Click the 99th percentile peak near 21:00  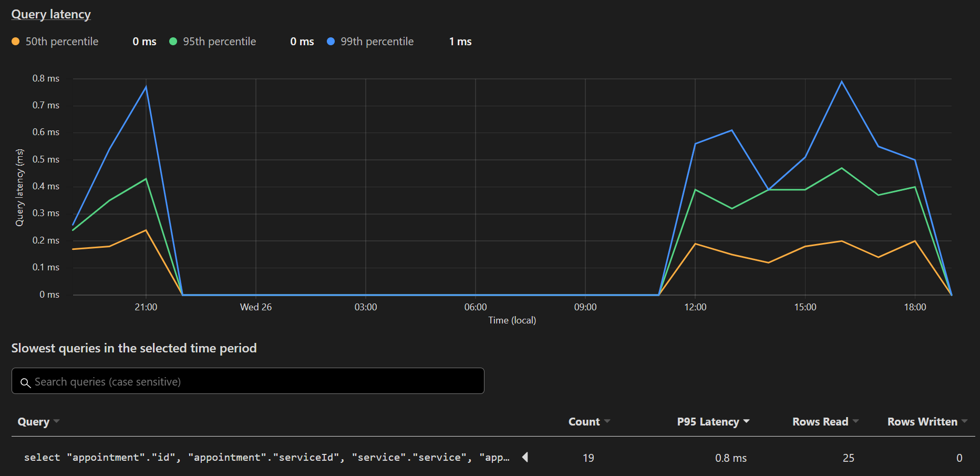point(146,87)
